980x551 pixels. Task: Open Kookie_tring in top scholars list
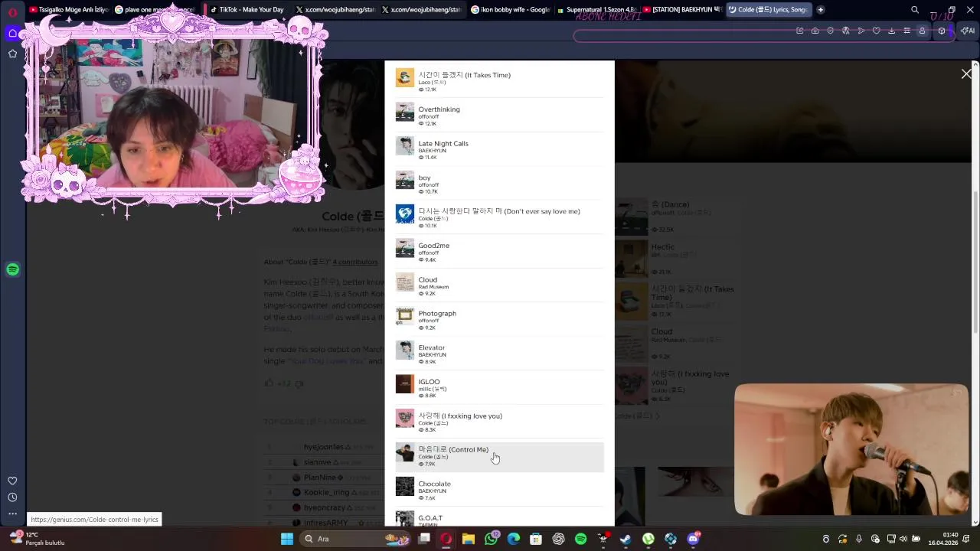[x=326, y=492]
